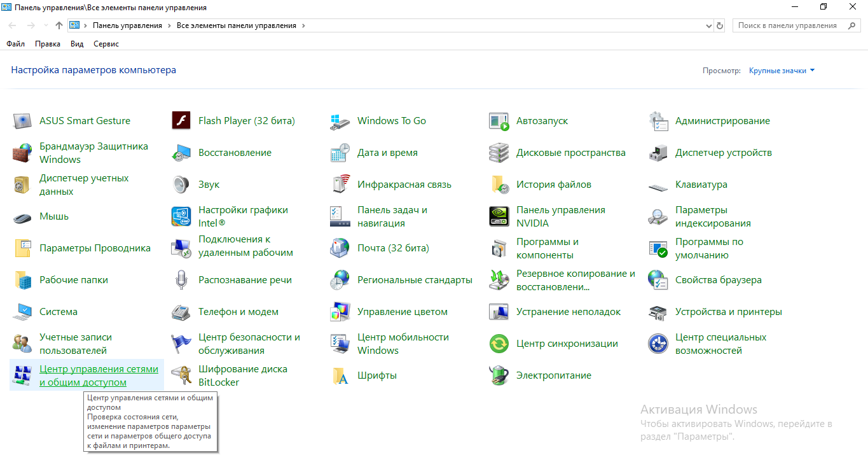Open the Шрифты fonts folder icon
The height and width of the screenshot is (462, 868).
coord(340,375)
